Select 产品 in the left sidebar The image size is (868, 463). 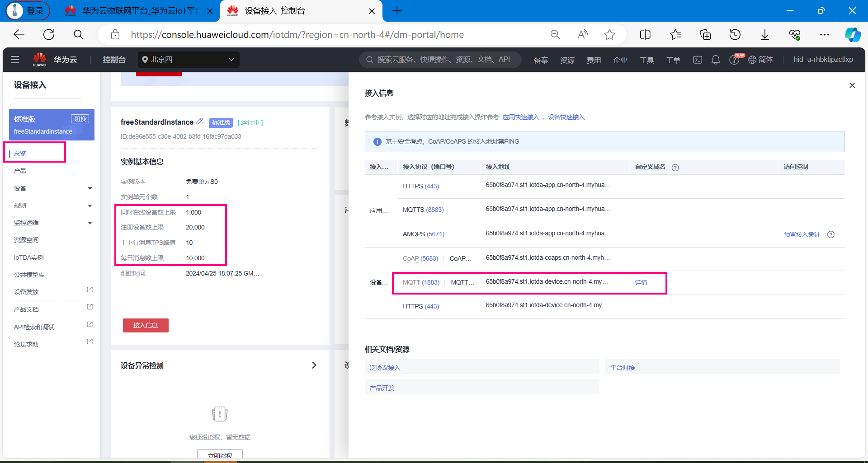point(20,171)
